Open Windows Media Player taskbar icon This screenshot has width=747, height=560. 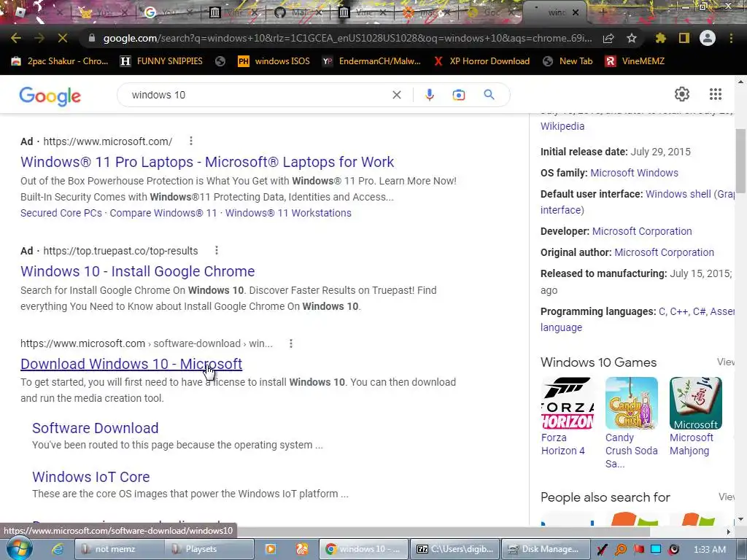click(x=271, y=549)
